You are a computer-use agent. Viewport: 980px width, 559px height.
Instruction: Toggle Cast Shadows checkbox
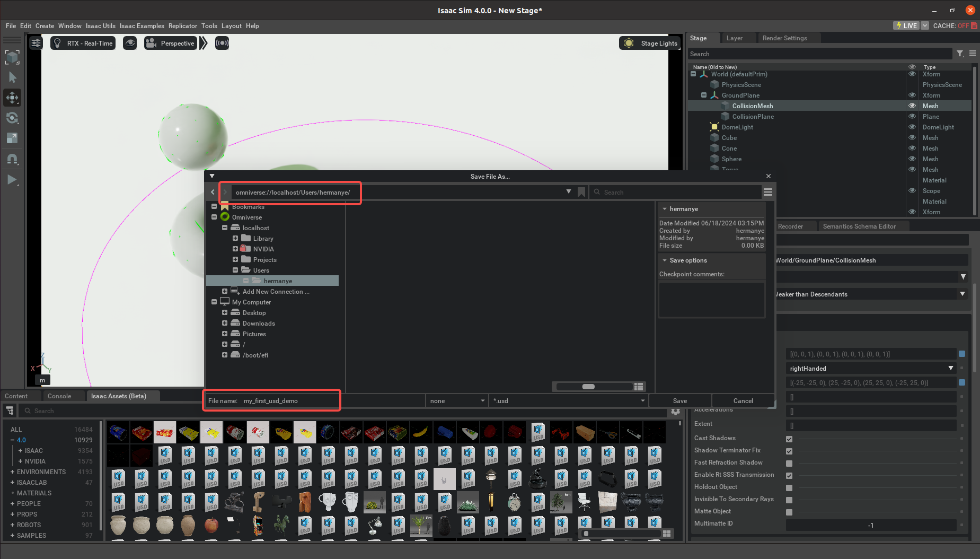pos(789,439)
